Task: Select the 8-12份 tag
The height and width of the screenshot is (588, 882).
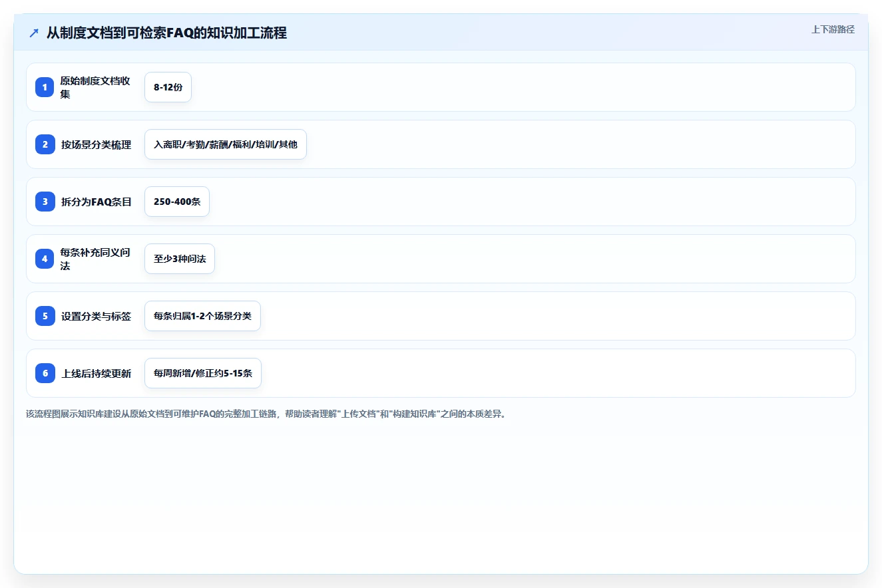Action: [168, 87]
